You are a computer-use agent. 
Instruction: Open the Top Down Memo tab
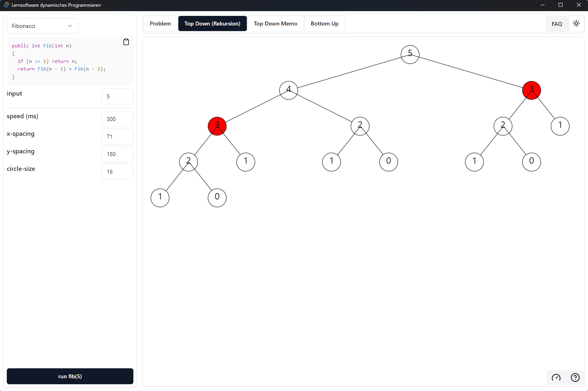coord(275,23)
